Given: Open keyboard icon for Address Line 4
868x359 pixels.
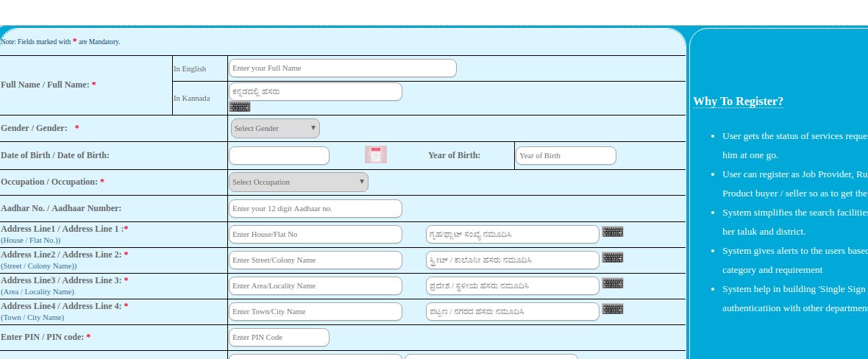Looking at the screenshot, I should click(612, 309).
